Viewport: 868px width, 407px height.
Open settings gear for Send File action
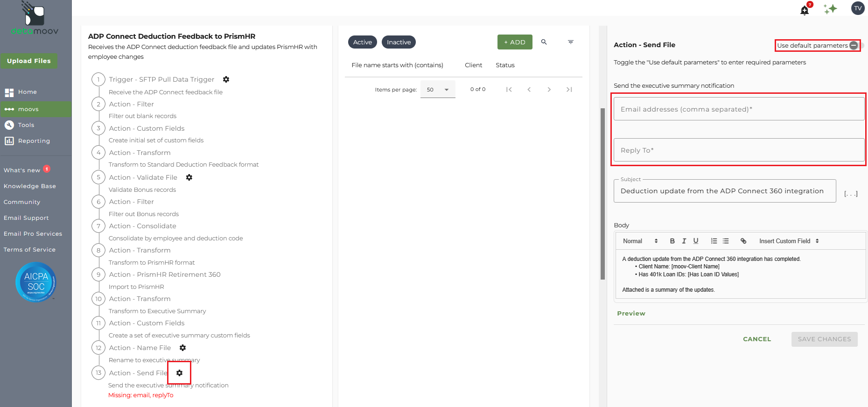[x=179, y=373]
